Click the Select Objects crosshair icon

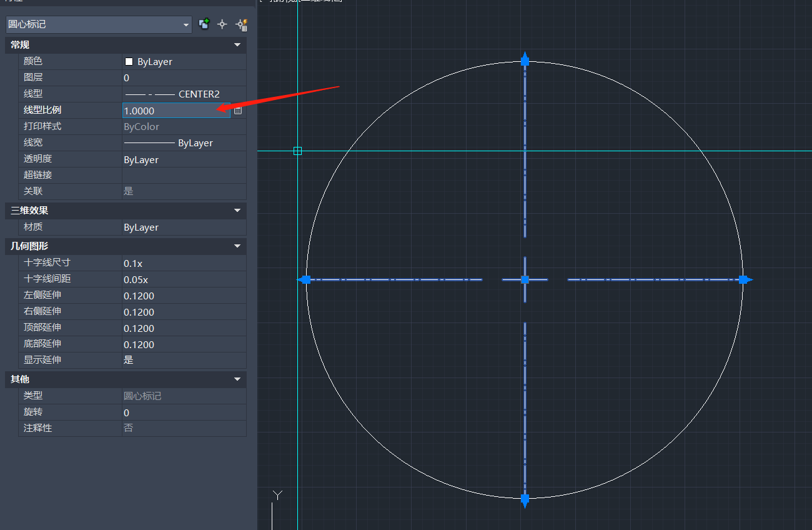click(x=222, y=24)
